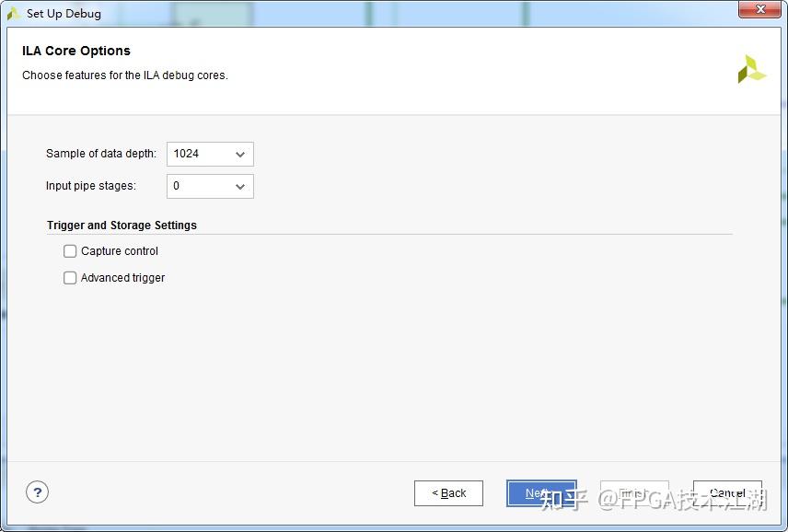
Task: Click the Advanced trigger label text
Action: [122, 278]
